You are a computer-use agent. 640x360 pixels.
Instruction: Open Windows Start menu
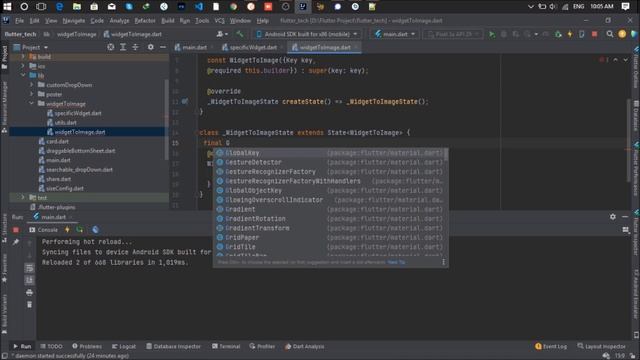pos(7,7)
